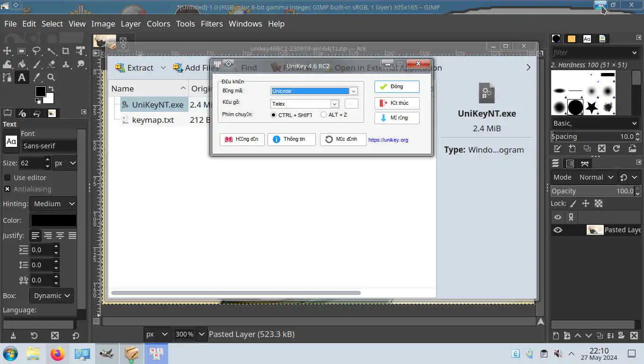Open the https://unikey.org link

pyautogui.click(x=388, y=140)
